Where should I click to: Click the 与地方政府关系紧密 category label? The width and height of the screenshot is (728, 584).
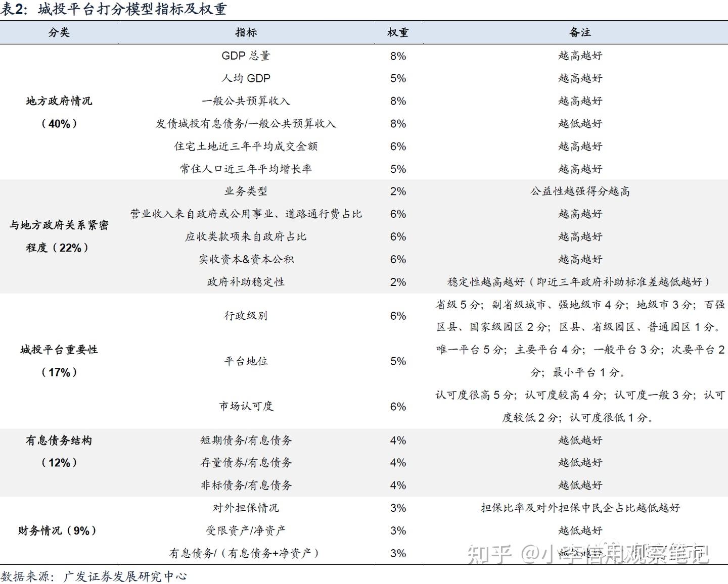pos(59,225)
